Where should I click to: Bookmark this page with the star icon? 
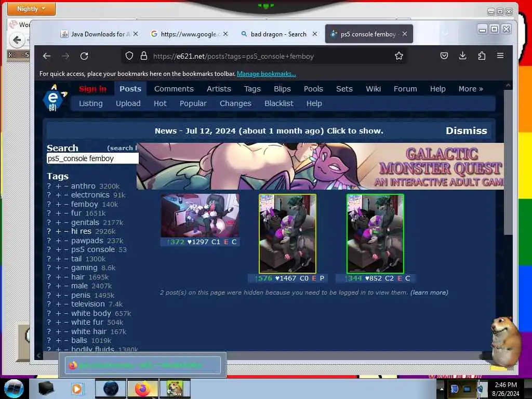(398, 56)
